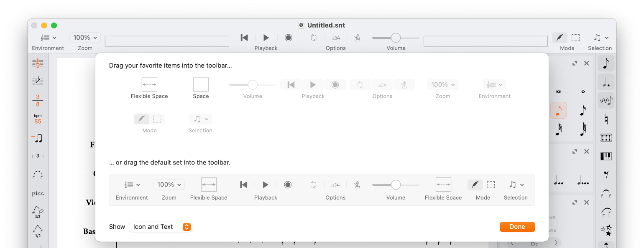
Task: Click Environment item in the default set strip
Action: click(132, 185)
